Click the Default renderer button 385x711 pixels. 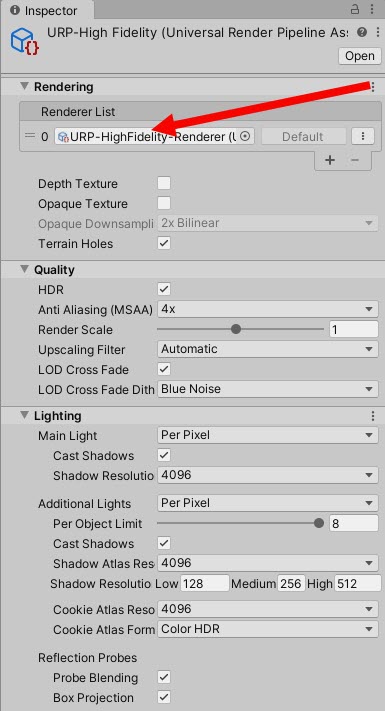pos(303,136)
